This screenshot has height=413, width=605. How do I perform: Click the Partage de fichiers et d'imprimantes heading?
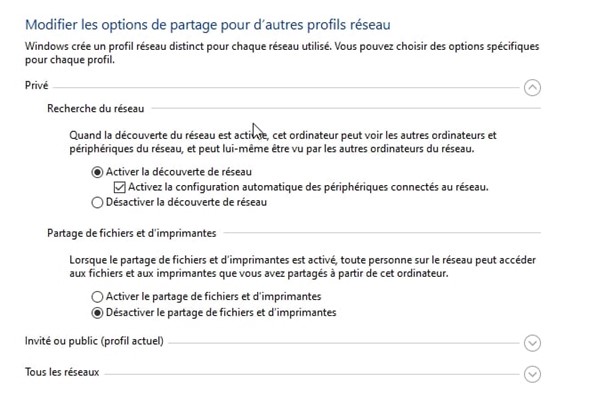click(132, 233)
